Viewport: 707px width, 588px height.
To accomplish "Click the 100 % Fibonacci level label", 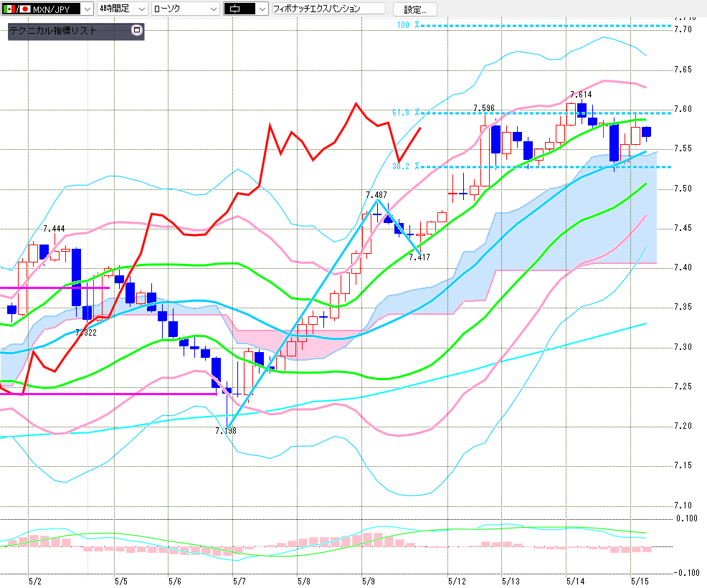I will click(x=407, y=25).
